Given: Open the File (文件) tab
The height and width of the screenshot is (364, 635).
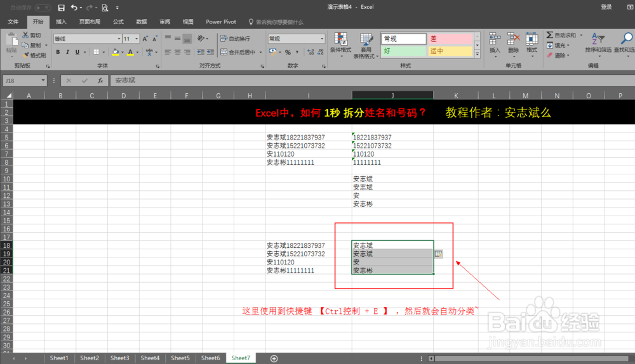Looking at the screenshot, I should [x=13, y=22].
